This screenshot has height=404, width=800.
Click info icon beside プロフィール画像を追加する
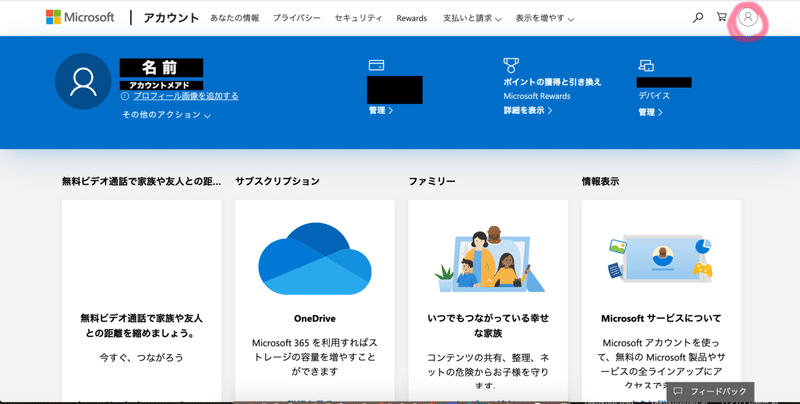(125, 96)
